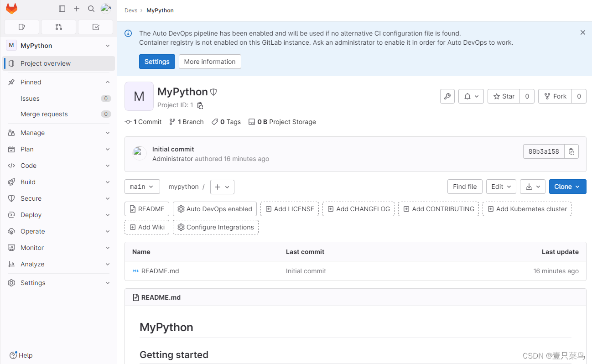Viewport: 592px width, 364px height.
Task: Click Configure Integrations
Action: 216,227
